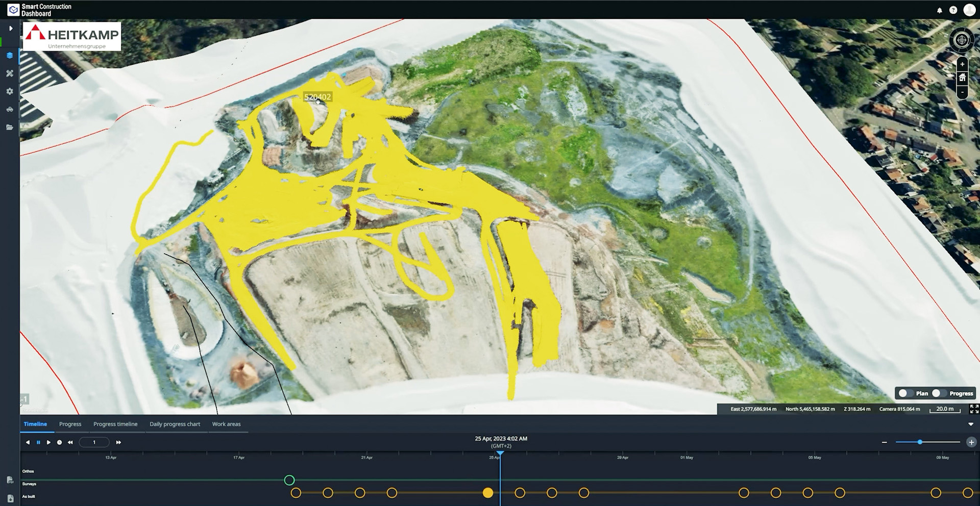Click the notifications bell icon
The width and height of the screenshot is (980, 506).
[x=939, y=10]
